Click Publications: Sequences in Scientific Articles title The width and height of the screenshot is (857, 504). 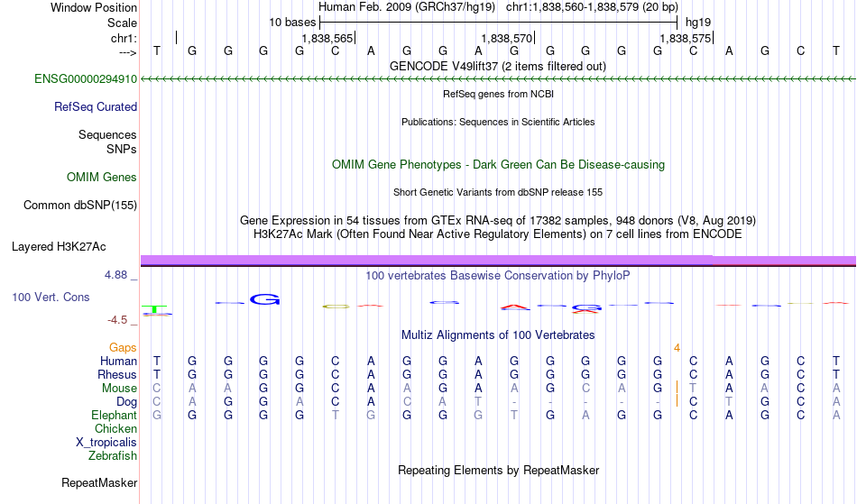coord(498,122)
